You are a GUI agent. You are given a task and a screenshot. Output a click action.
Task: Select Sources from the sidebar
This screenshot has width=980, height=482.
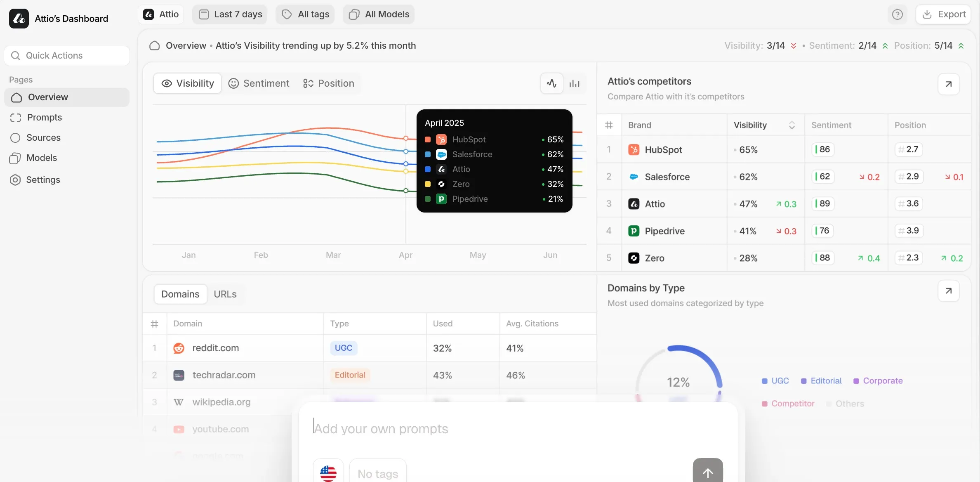43,137
